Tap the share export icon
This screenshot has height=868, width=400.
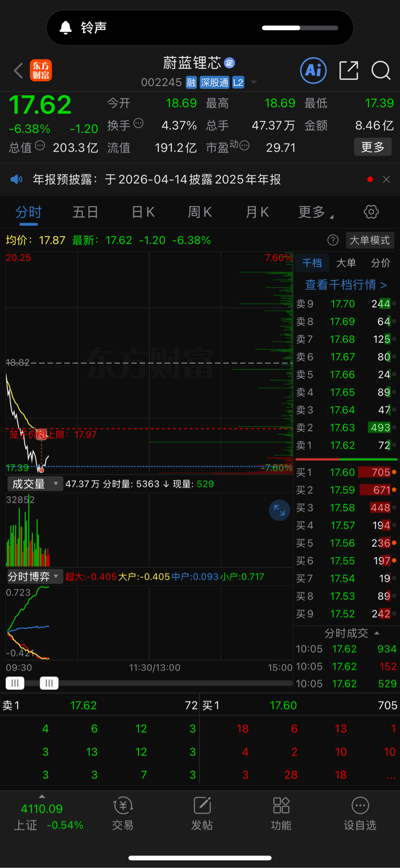(x=348, y=70)
